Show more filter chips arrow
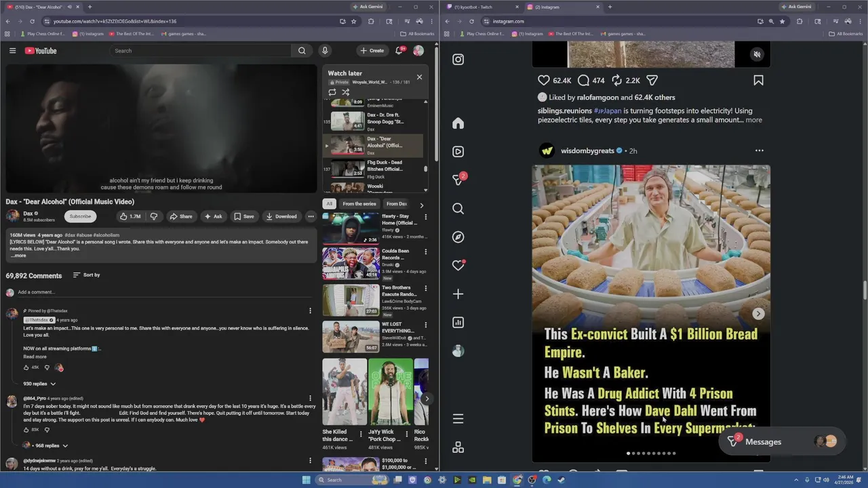868x488 pixels. point(421,205)
